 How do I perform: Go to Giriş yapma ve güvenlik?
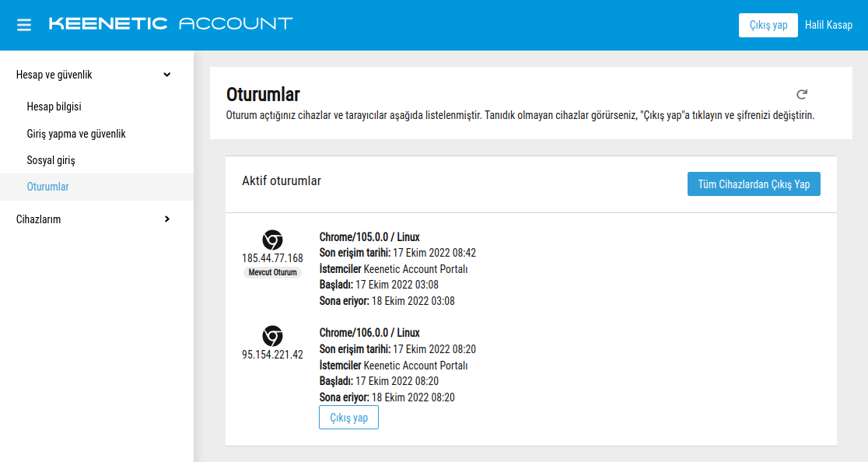[76, 134]
